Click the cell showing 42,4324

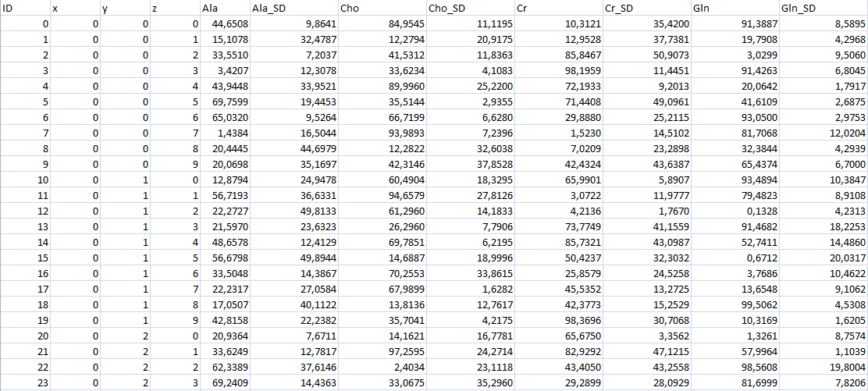point(557,163)
